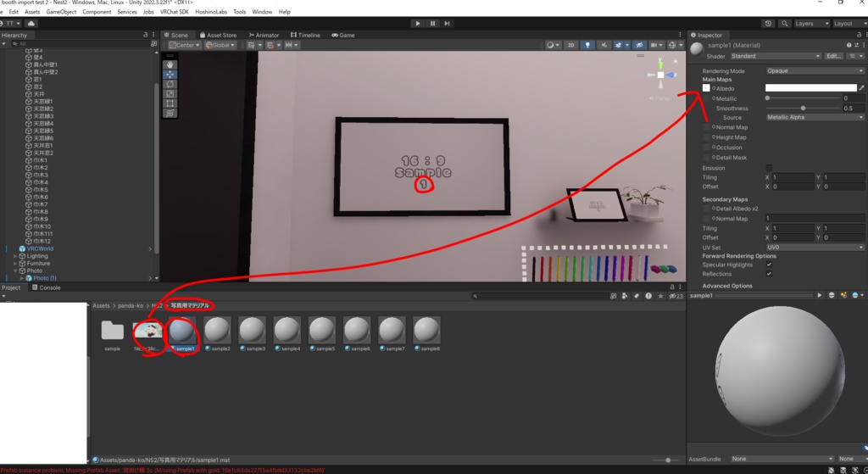
Task: Play the material preview animation
Action: [x=820, y=295]
